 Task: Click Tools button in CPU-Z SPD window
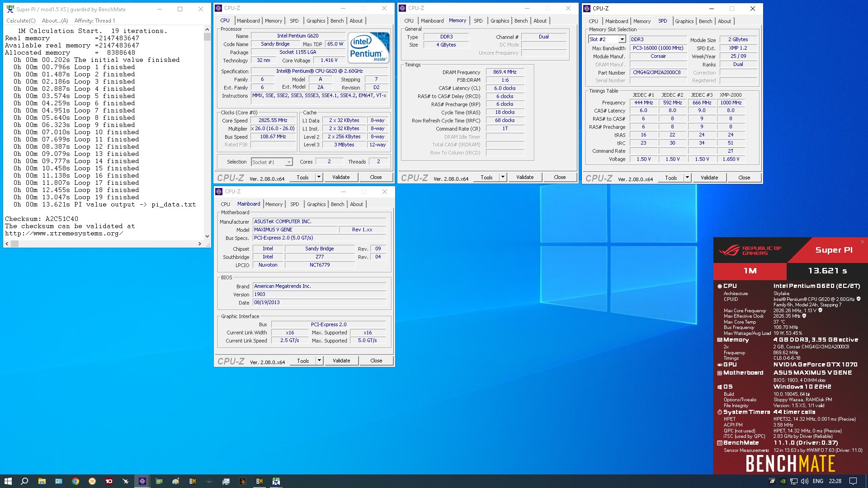pos(671,178)
